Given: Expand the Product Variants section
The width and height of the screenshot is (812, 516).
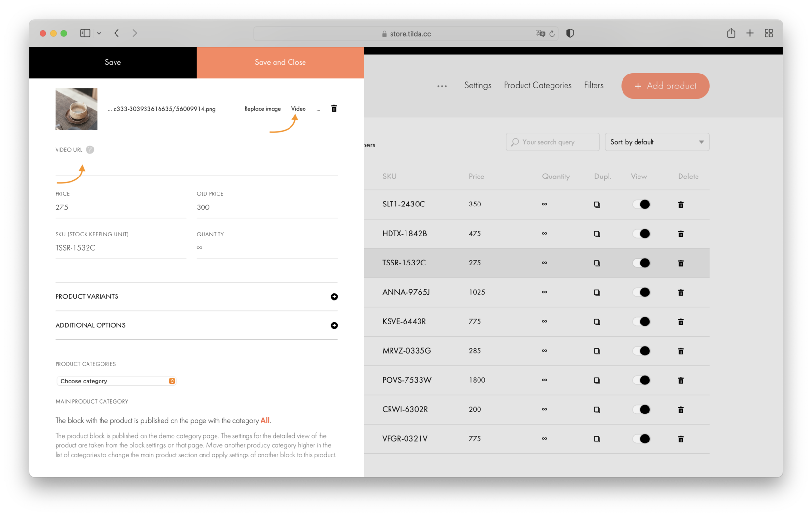Looking at the screenshot, I should click(x=196, y=296).
